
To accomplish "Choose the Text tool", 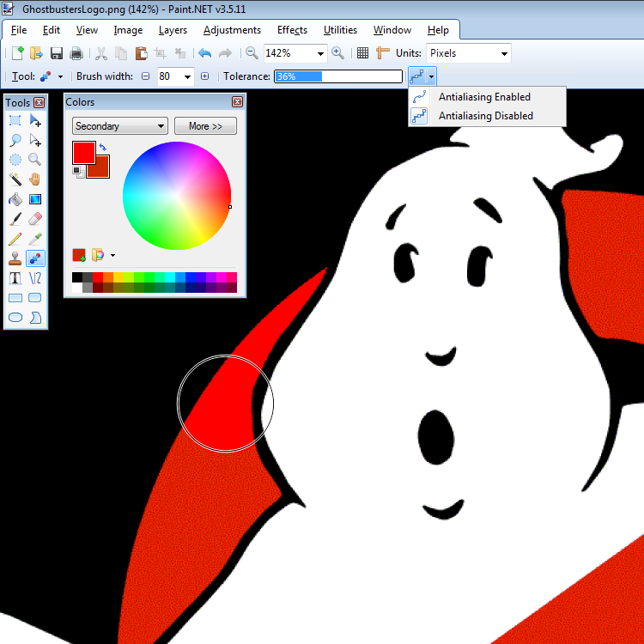I will (15, 278).
